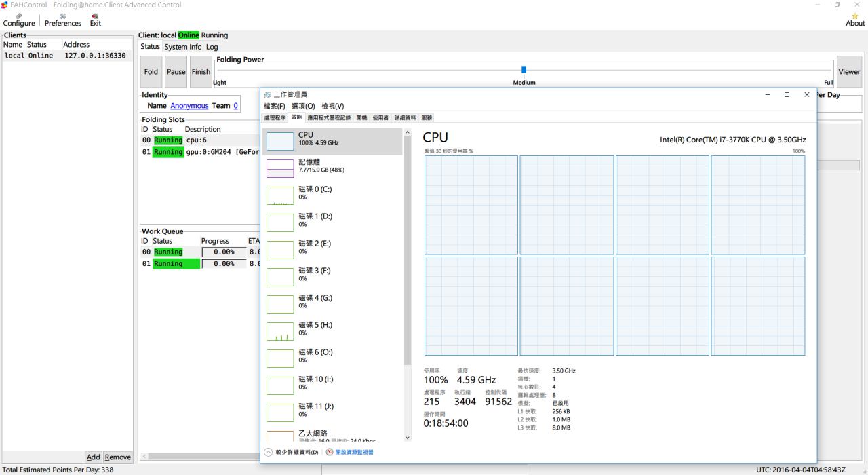Select folding slot 01 gpu:0:GM204
This screenshot has width=868, height=475.
[x=200, y=152]
